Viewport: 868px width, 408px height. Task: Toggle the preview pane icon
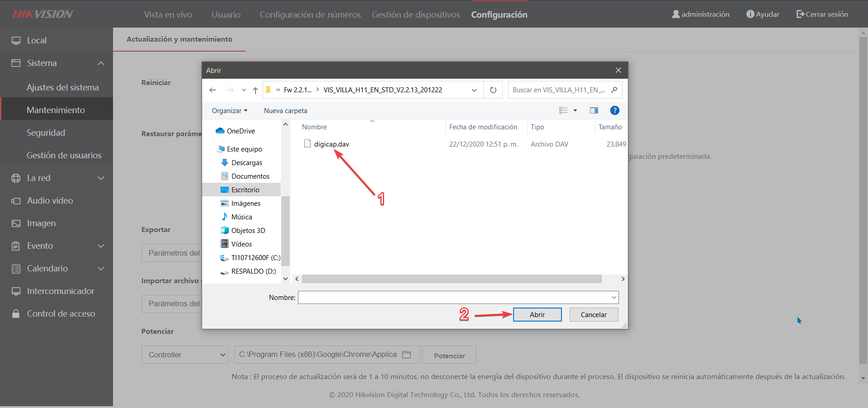(x=594, y=110)
